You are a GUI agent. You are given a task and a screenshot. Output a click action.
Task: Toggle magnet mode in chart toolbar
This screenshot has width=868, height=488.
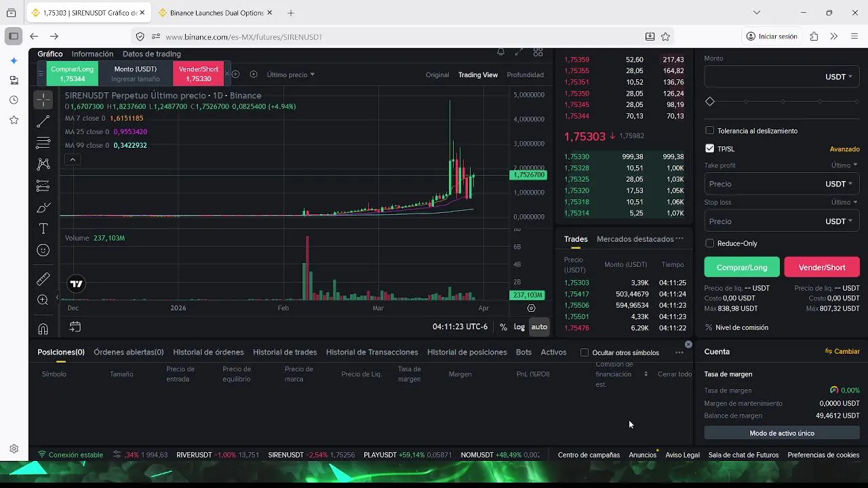[43, 329]
